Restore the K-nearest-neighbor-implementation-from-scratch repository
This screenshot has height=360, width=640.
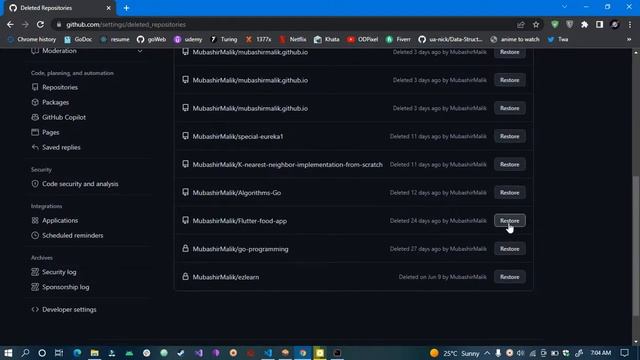[509, 164]
